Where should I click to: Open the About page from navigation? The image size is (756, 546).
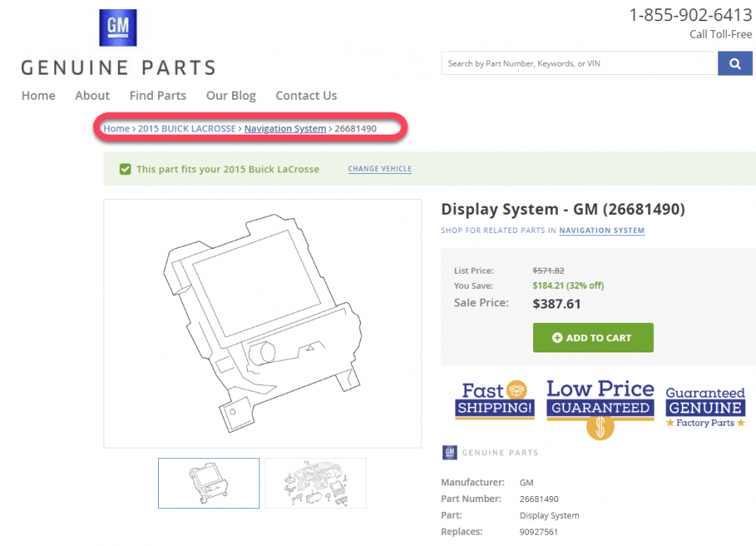point(92,95)
